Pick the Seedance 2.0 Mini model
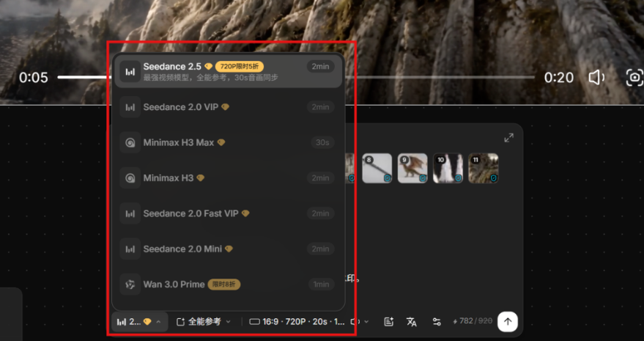Viewport: 644px width, 341px height. (228, 249)
